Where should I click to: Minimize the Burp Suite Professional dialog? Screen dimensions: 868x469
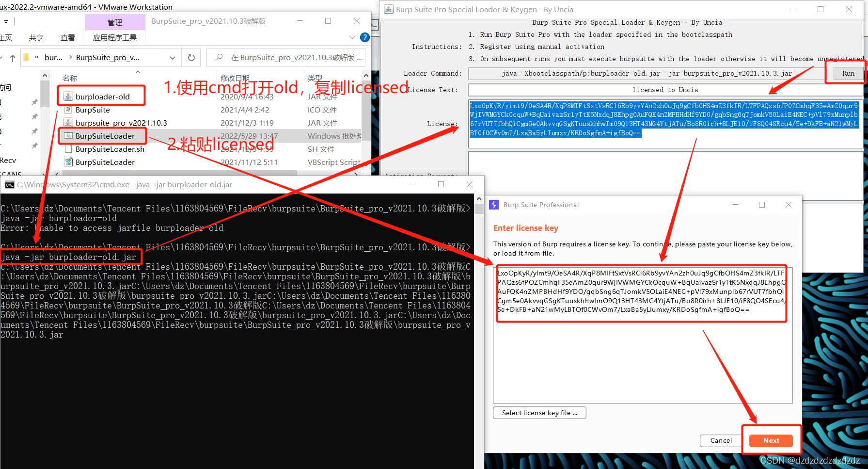pyautogui.click(x=735, y=205)
